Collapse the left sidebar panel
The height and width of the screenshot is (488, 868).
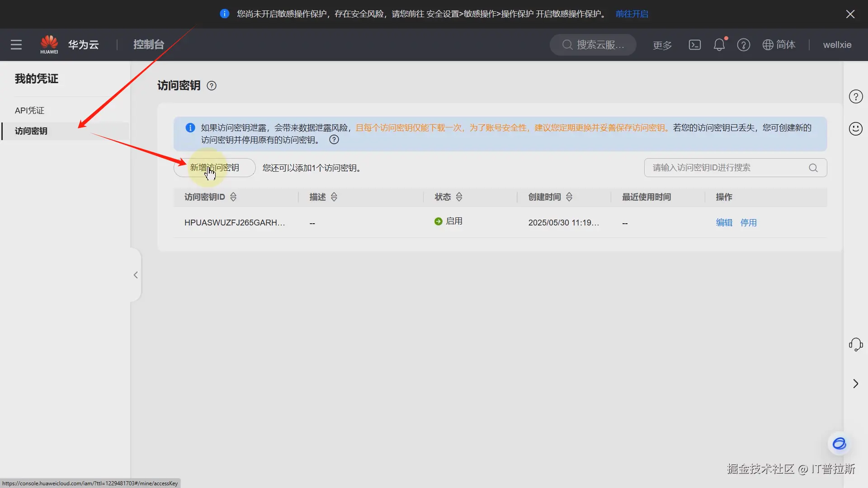point(136,275)
